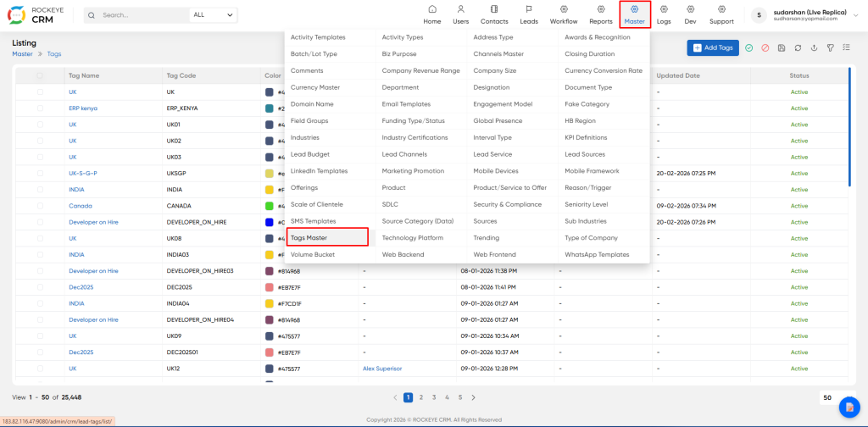Open the Leads flag icon
This screenshot has width=868, height=427.
tap(529, 9)
